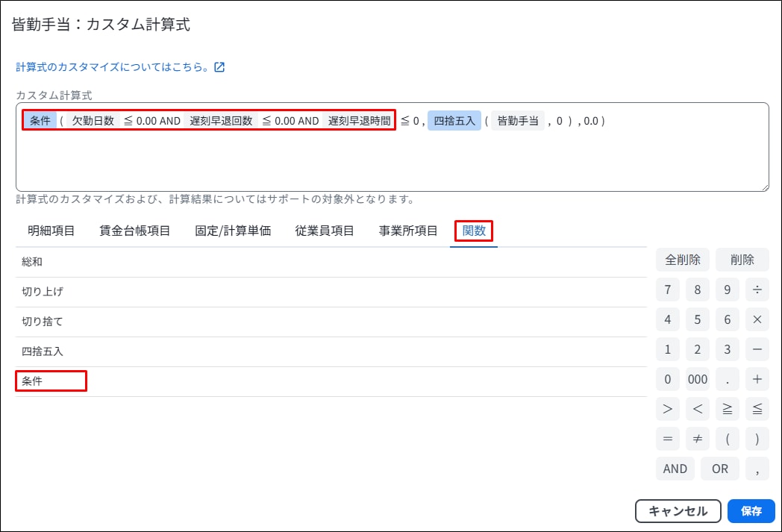782x532 pixels.
Task: Open external link icon beside help text
Action: 219,67
